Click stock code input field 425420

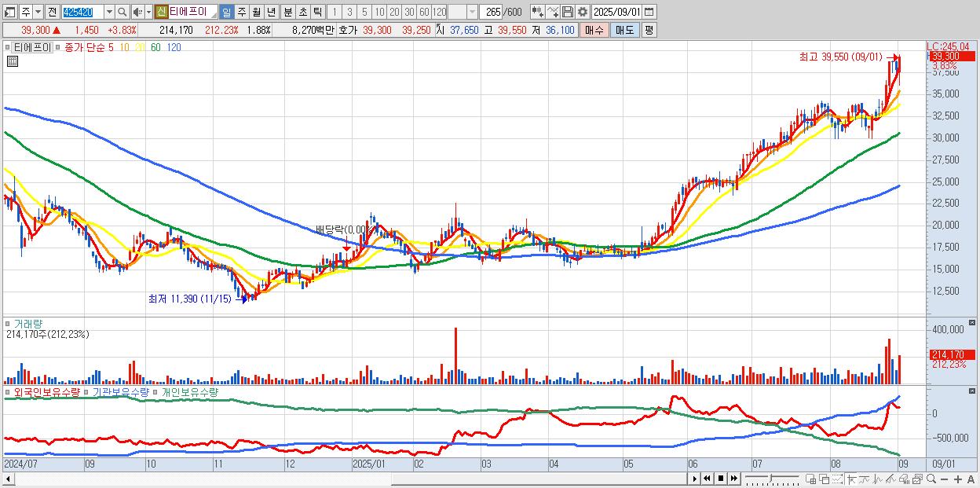tap(82, 12)
